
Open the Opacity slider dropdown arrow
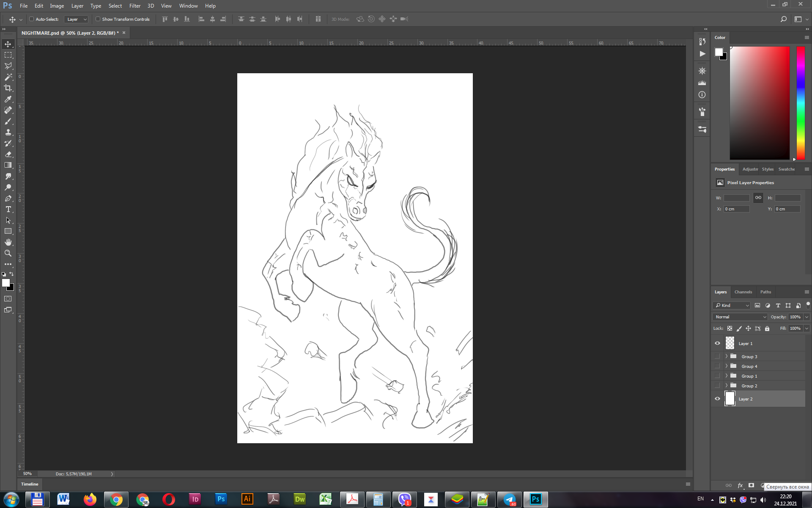pyautogui.click(x=807, y=317)
